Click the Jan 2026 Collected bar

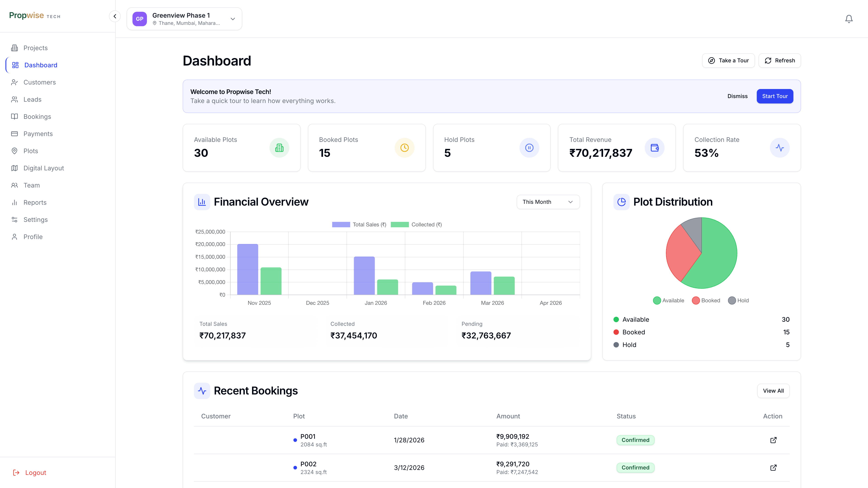point(387,287)
